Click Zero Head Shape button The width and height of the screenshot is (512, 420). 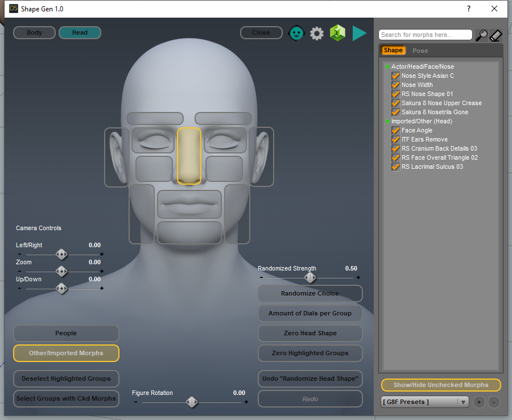(x=310, y=333)
